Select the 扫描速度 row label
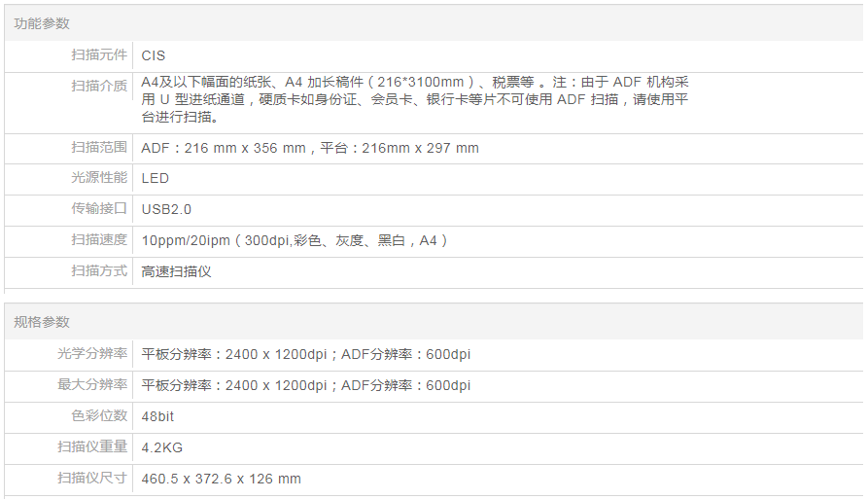868x499 pixels. (98, 240)
